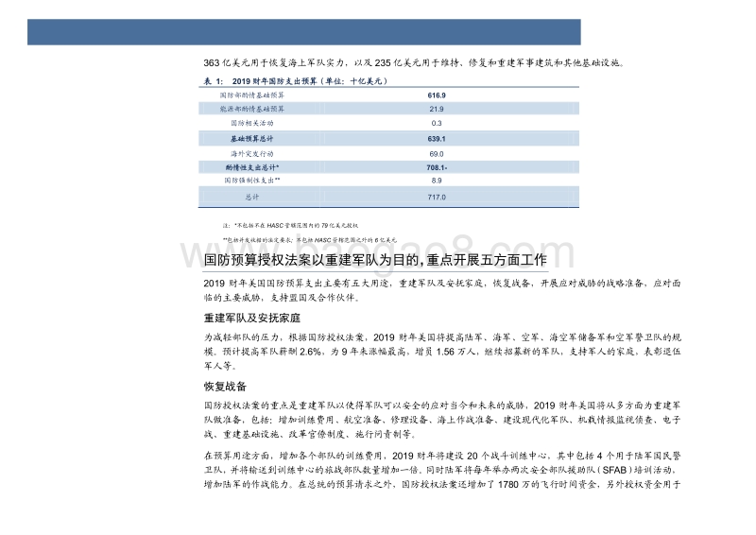Select row label '国防相关活动'

(x=252, y=123)
